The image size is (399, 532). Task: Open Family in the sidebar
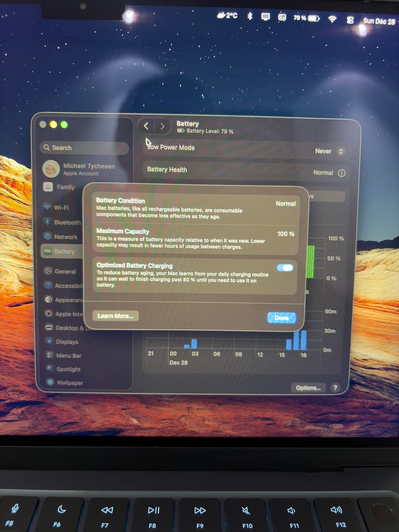click(59, 187)
